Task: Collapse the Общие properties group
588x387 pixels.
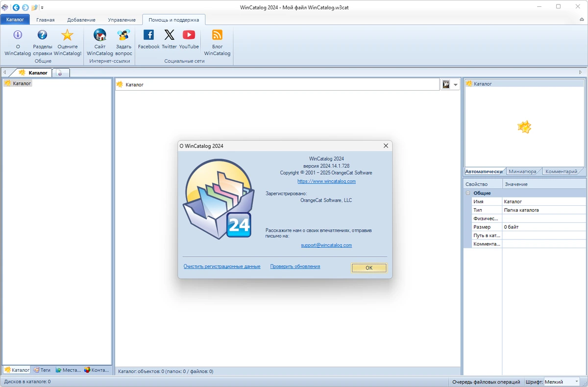Action: (468, 193)
